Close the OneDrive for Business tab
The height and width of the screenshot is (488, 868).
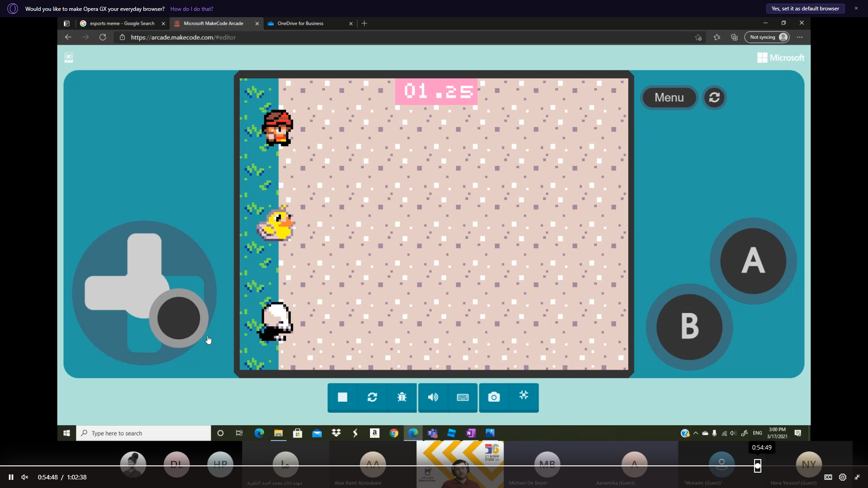(x=351, y=23)
